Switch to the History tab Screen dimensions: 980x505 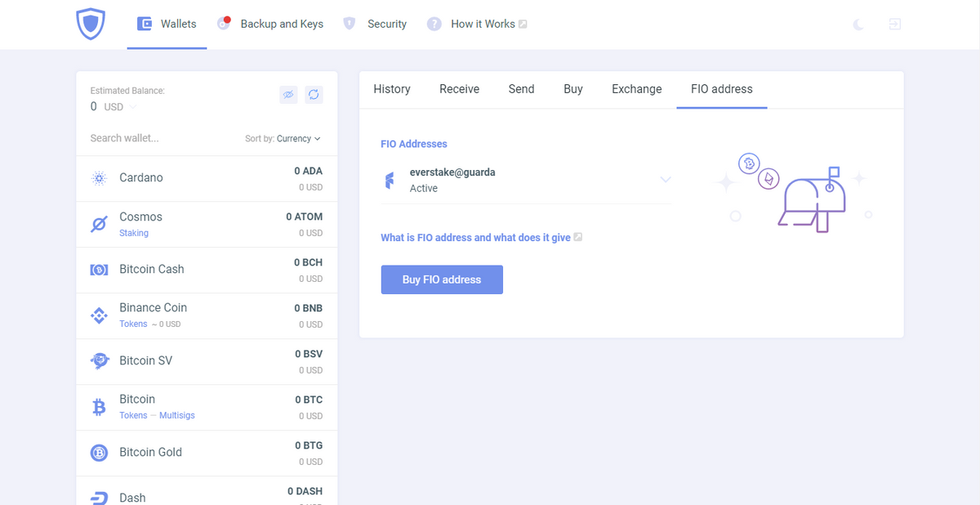(392, 89)
